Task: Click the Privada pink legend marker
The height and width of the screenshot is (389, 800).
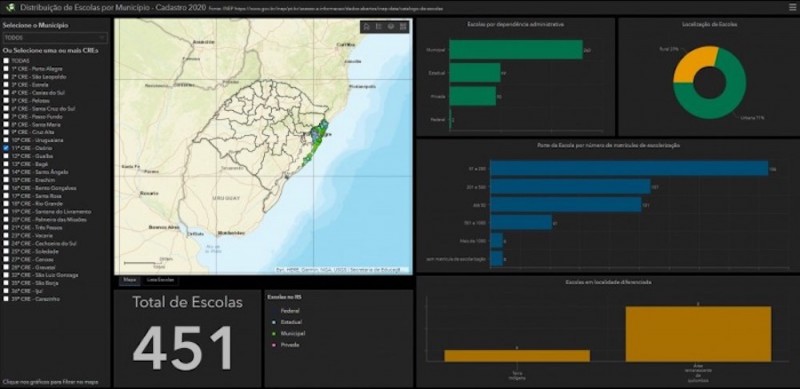Action: 274,345
